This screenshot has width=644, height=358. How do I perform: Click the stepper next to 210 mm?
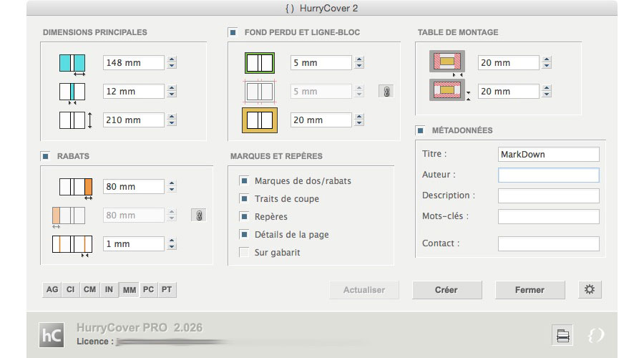pos(172,120)
